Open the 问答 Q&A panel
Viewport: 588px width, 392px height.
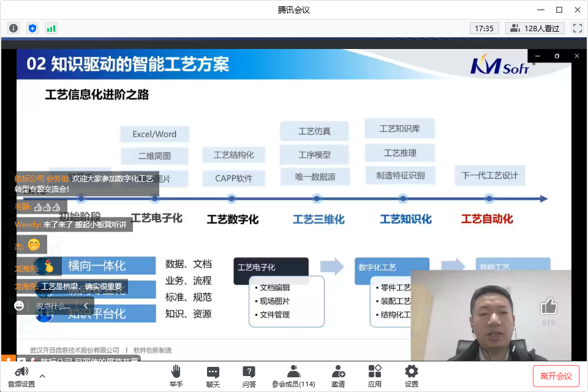coord(249,375)
